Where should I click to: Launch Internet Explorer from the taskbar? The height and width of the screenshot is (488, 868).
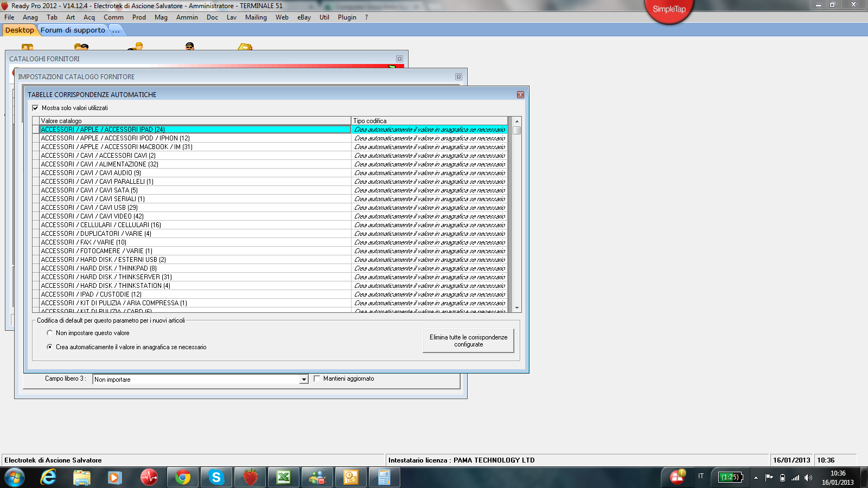tap(49, 478)
